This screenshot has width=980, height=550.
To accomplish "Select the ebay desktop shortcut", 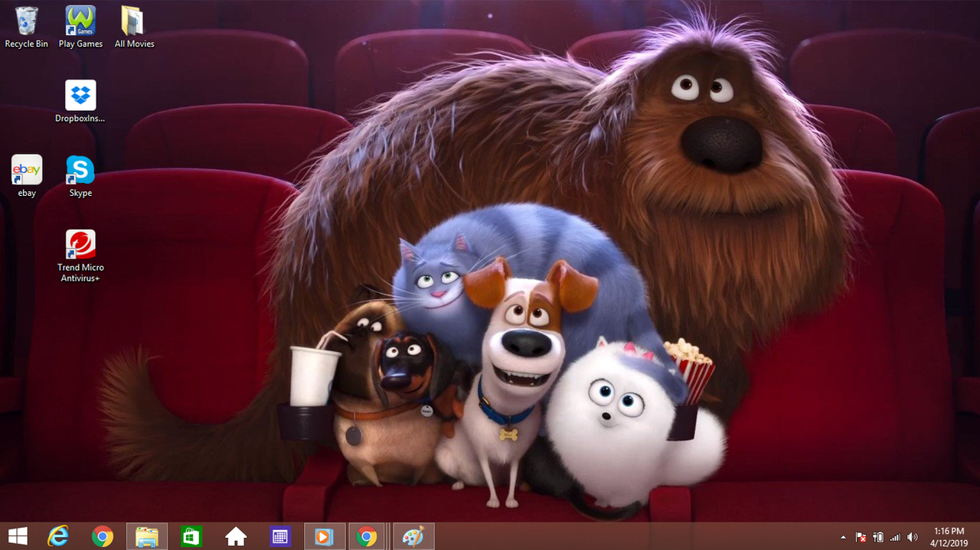I will [27, 176].
